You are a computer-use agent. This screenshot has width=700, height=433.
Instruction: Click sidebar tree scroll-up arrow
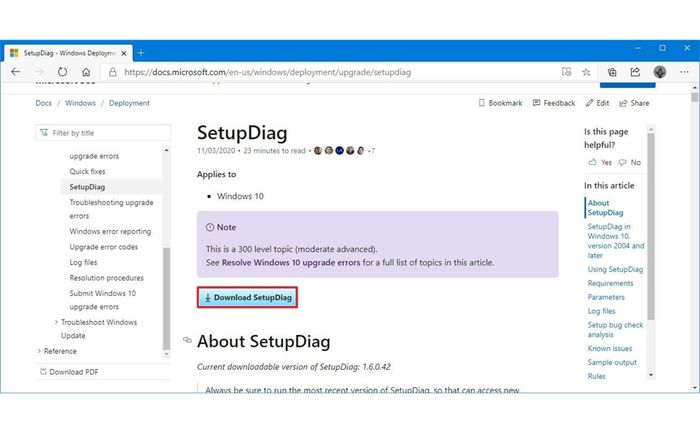click(167, 150)
